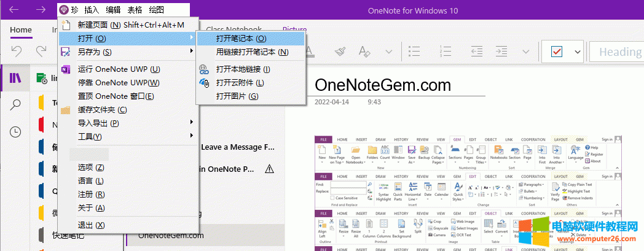The width and height of the screenshot is (644, 251).
Task: Choose 用链接打开笔记本 (N)
Action: [x=251, y=52]
